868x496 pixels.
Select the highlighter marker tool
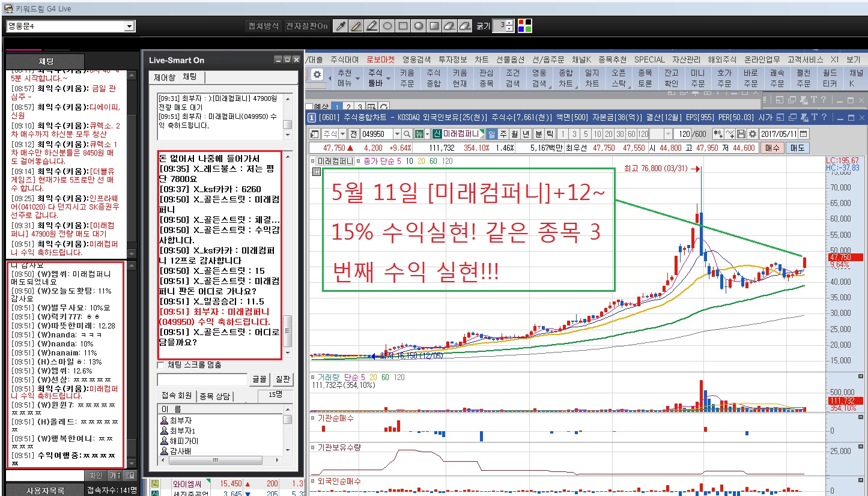tap(371, 26)
